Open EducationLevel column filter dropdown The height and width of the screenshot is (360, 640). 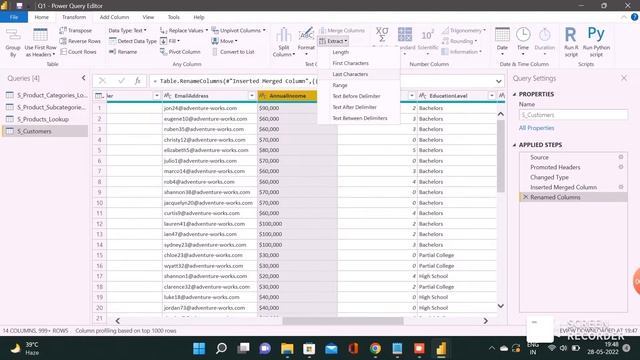[492, 96]
